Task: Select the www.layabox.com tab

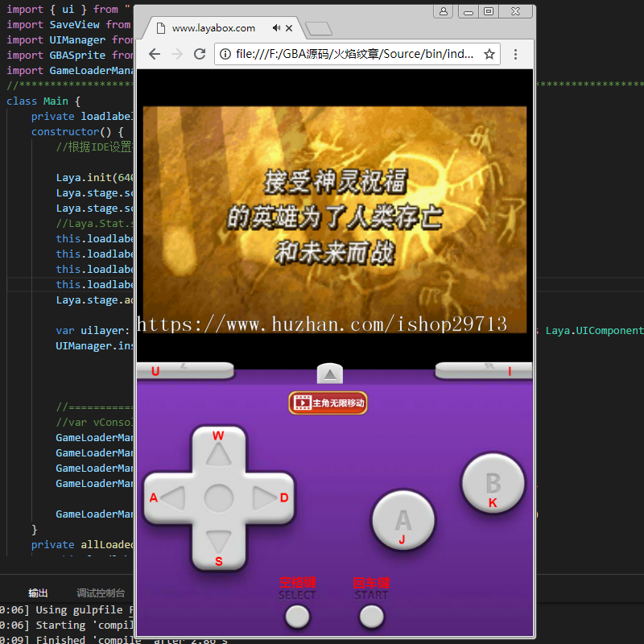Action: pos(223,28)
